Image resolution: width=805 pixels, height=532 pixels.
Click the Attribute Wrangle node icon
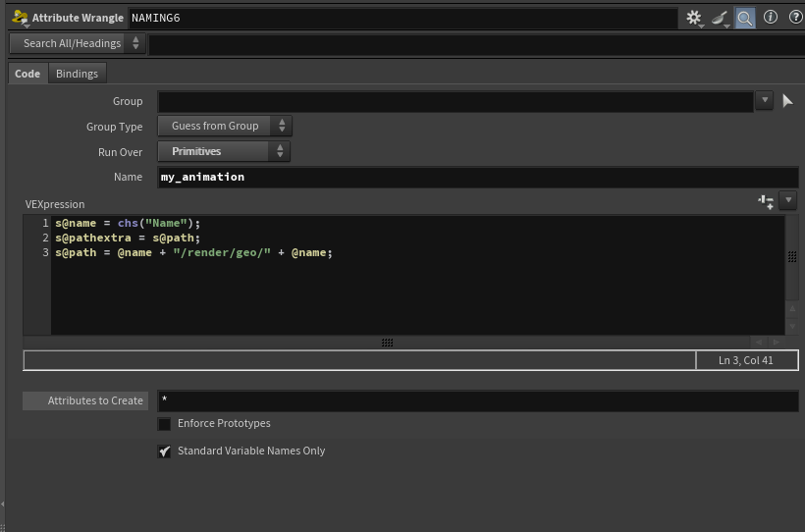20,17
